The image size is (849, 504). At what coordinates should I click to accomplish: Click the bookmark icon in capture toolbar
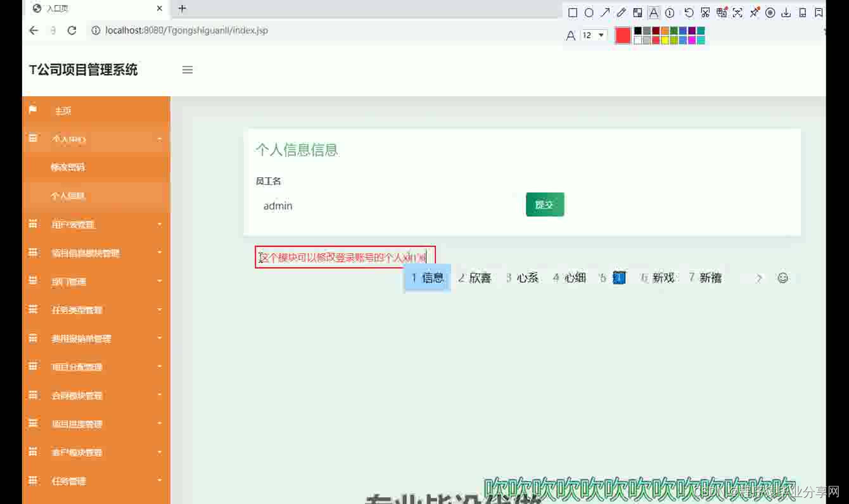tap(819, 13)
